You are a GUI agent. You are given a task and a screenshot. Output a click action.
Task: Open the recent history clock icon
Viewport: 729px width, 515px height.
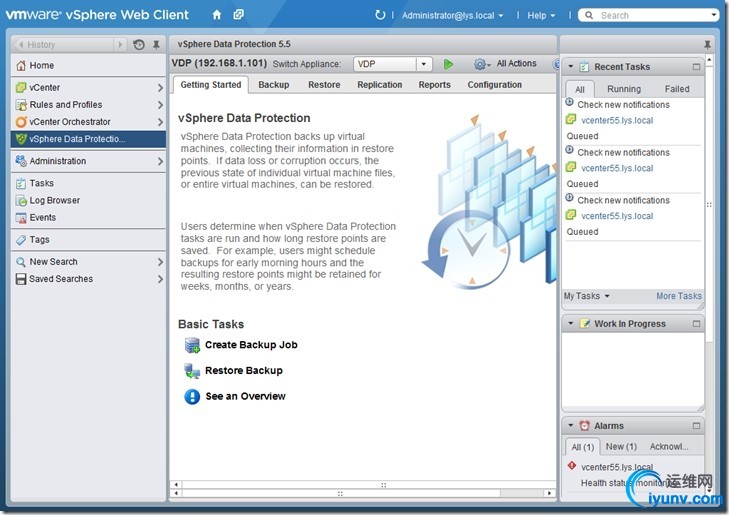coord(139,45)
